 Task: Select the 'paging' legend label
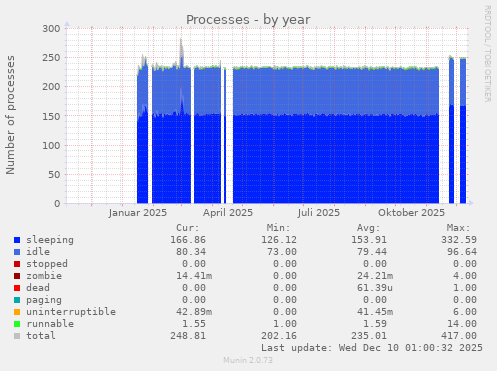[x=44, y=300]
